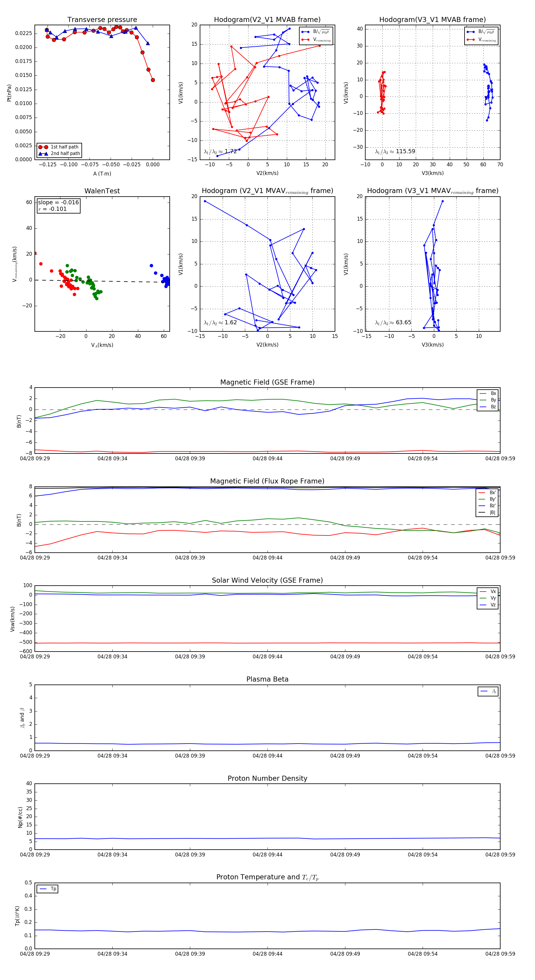
Task: Click the 'By' legend entry in GSE panel
Action: tap(488, 400)
